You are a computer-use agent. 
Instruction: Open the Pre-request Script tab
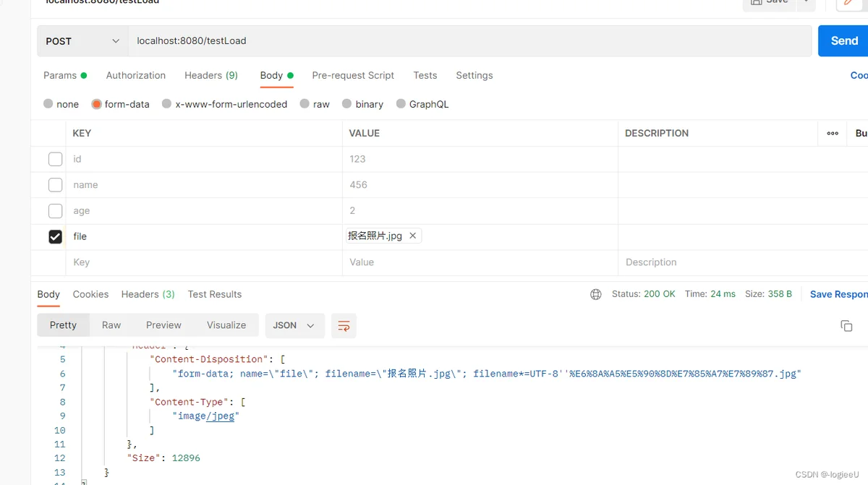coord(353,75)
